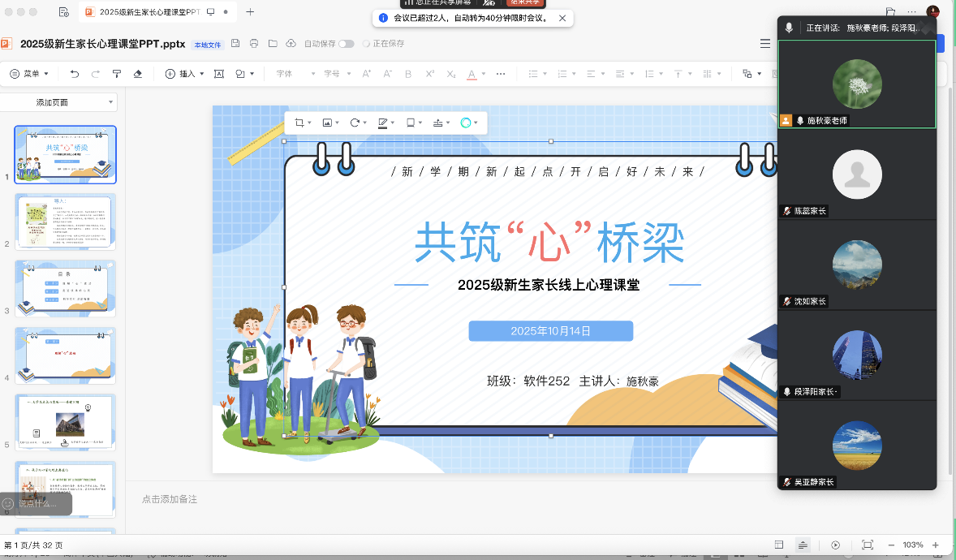Toggle the microphone icon in meeting panel

pyautogui.click(x=789, y=28)
